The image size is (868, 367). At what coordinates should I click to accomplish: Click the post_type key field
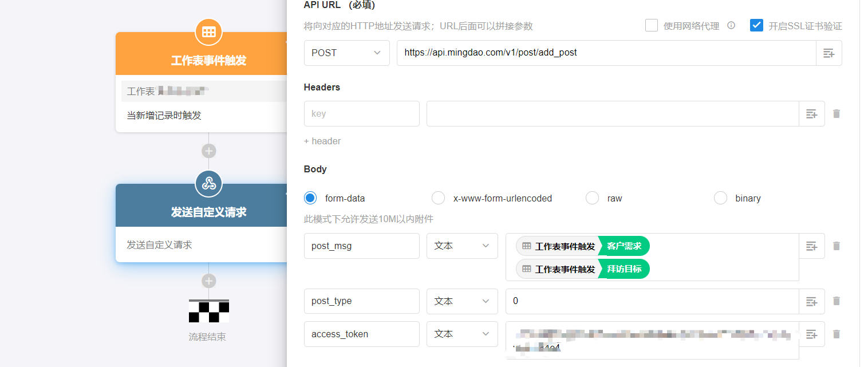coord(362,301)
